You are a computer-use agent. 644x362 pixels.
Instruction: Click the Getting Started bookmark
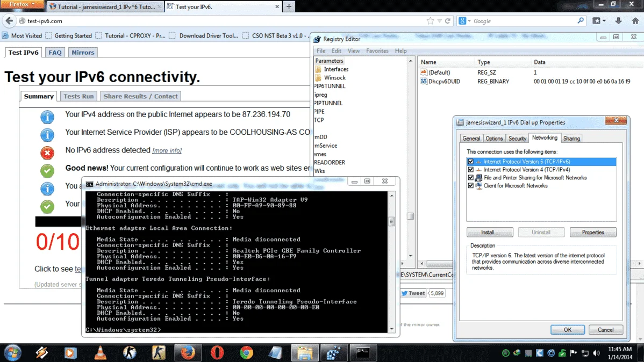coord(69,35)
